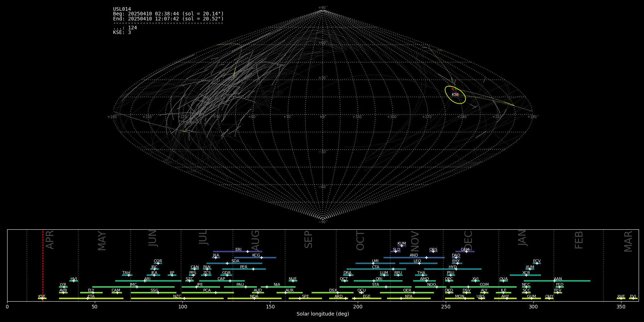The image size is (644, 322).
Task: Click the ARI shower label
Action: pyautogui.click(x=147, y=279)
